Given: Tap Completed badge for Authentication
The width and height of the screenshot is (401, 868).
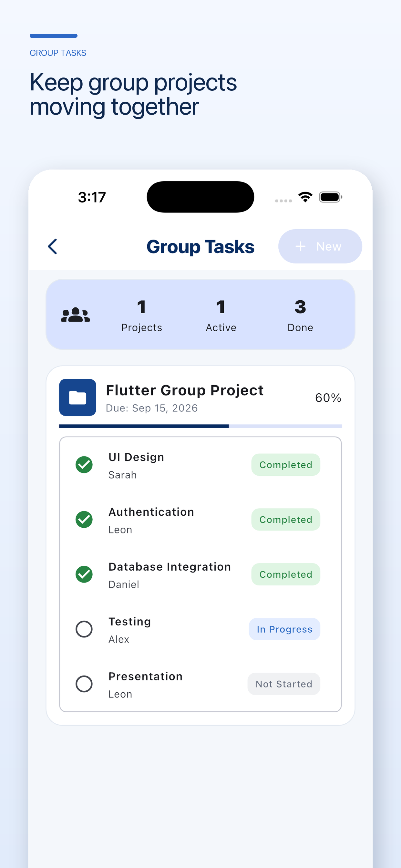Looking at the screenshot, I should point(285,519).
